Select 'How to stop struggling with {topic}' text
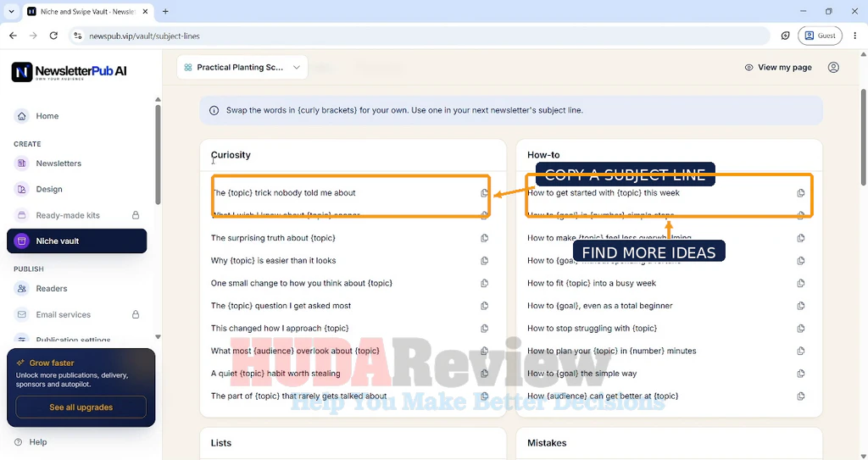Screen dimensions: 868x460 click(x=592, y=328)
